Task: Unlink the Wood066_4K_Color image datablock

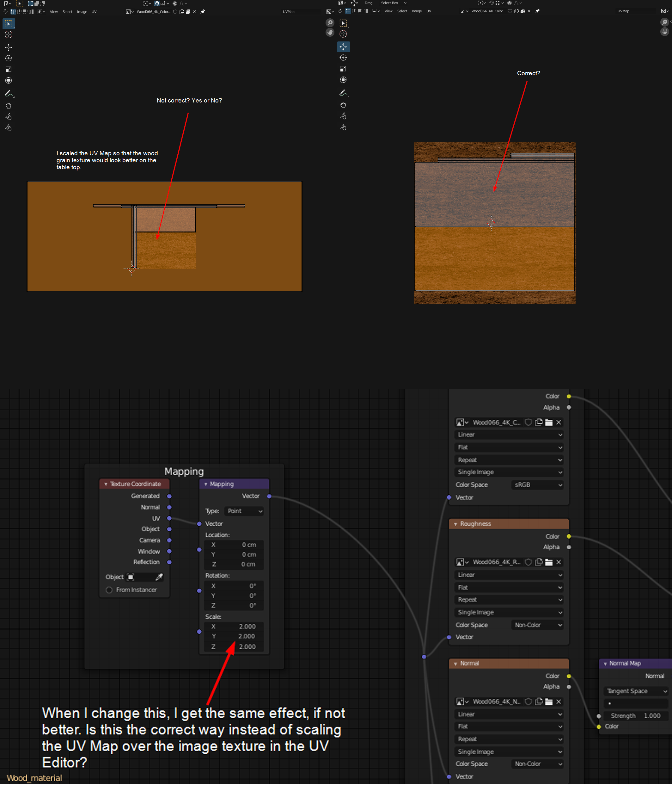Action: tap(195, 12)
